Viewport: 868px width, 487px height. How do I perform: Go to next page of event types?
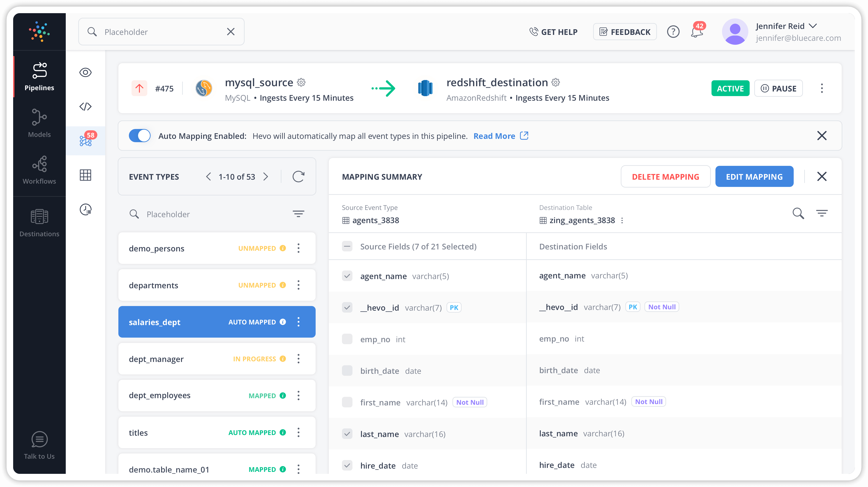266,177
